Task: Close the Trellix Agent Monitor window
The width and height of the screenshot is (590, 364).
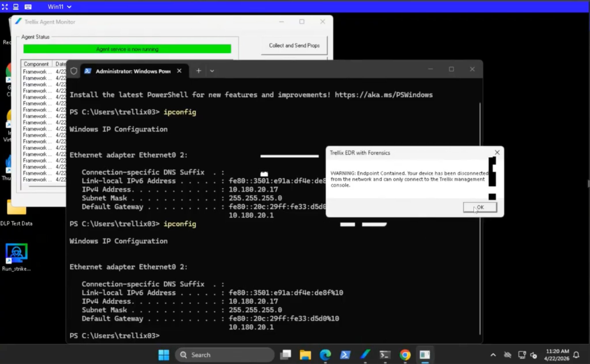Action: click(x=323, y=22)
